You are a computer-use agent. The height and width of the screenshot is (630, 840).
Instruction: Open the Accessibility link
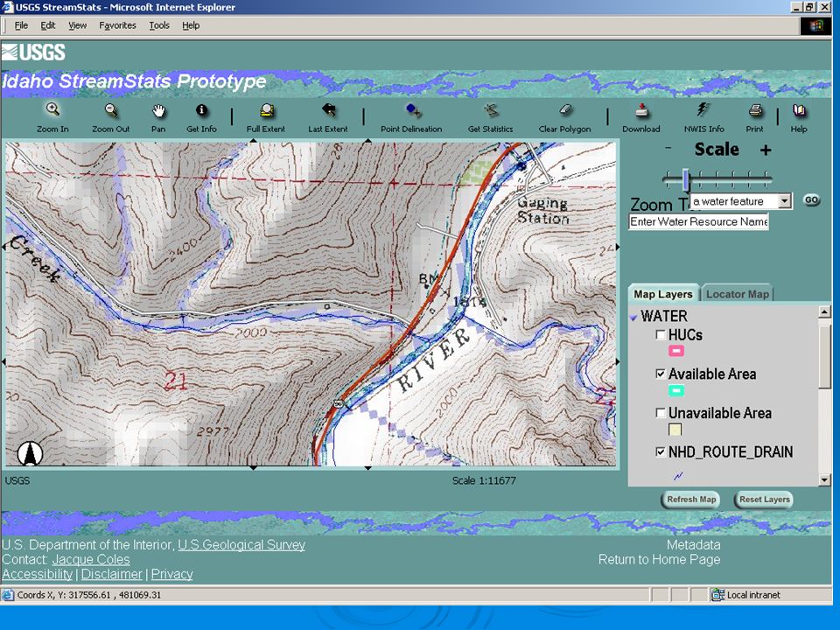coord(38,574)
